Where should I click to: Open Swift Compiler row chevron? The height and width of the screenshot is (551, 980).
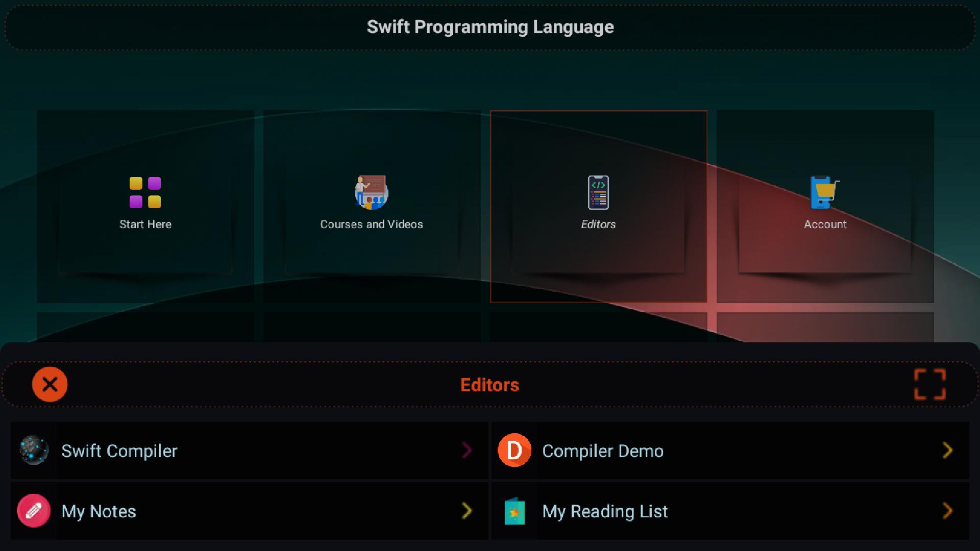coord(467,450)
